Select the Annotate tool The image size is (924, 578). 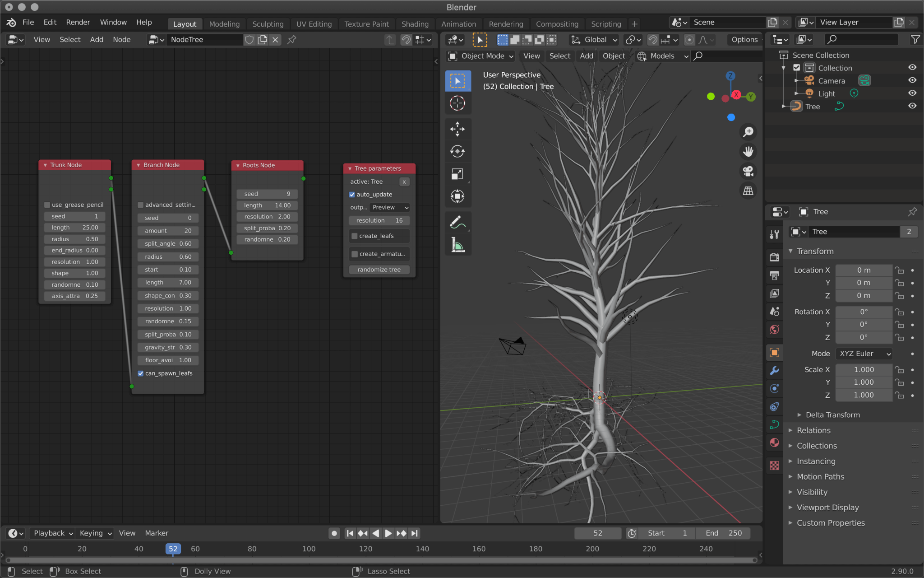point(458,222)
